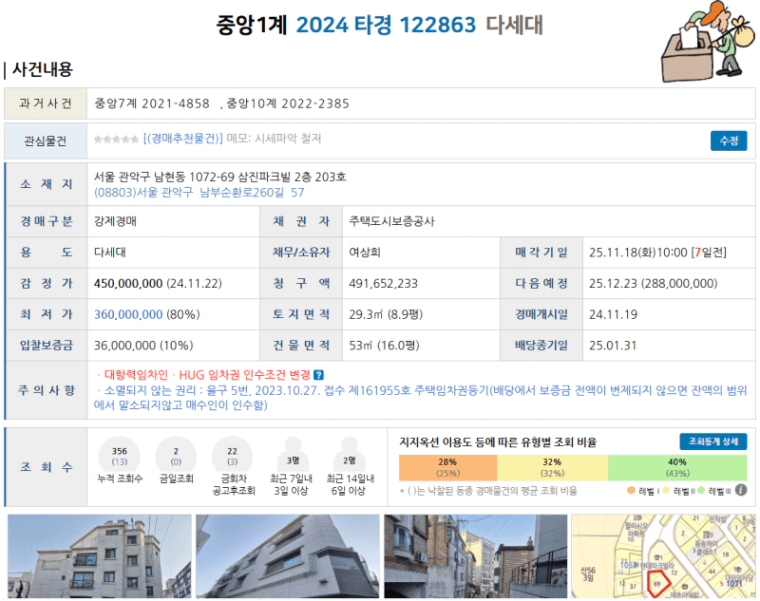The image size is (760, 601).
Task: Click the (경매추천물건) link
Action: [183, 139]
